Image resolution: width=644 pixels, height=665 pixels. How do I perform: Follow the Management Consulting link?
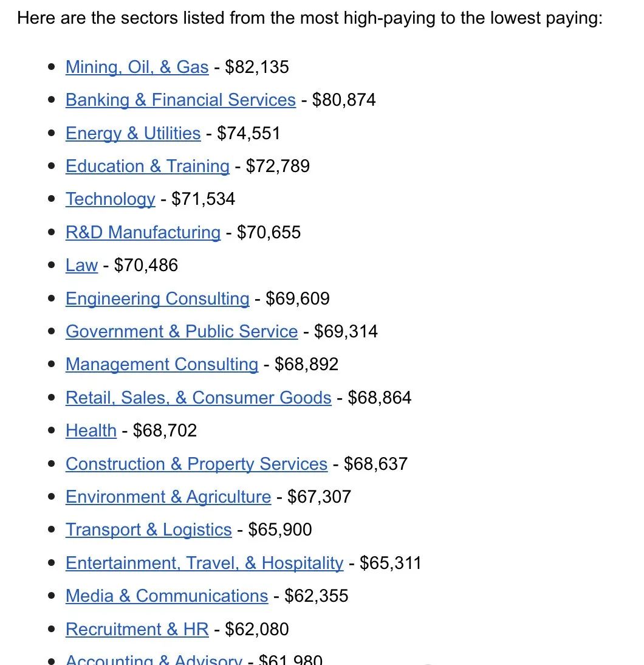[162, 364]
